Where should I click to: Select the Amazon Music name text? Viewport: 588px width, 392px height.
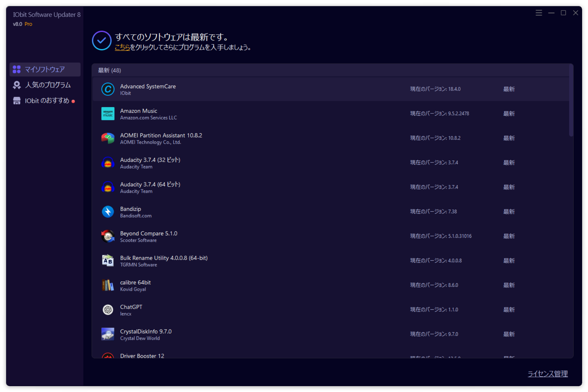coord(139,111)
